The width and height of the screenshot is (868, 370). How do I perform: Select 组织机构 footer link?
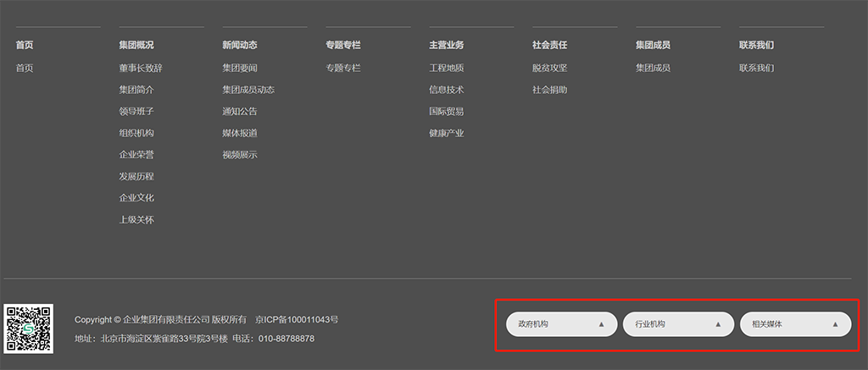pyautogui.click(x=136, y=133)
